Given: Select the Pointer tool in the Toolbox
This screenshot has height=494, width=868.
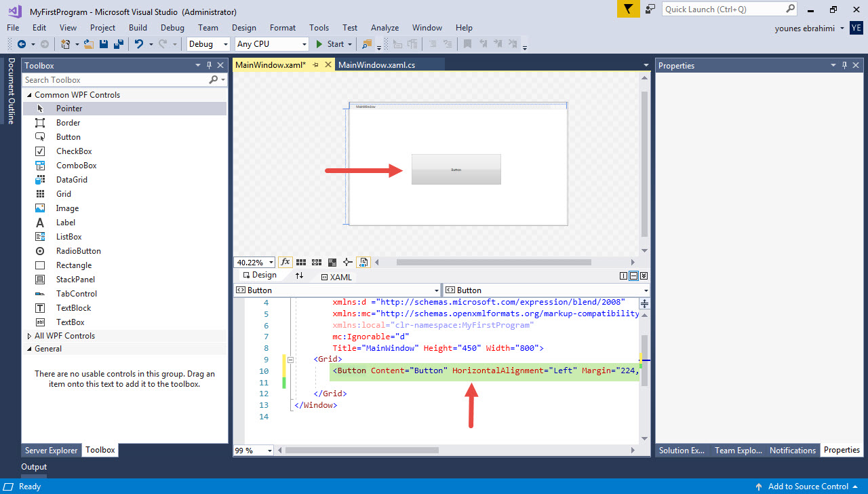Looking at the screenshot, I should click(x=67, y=108).
